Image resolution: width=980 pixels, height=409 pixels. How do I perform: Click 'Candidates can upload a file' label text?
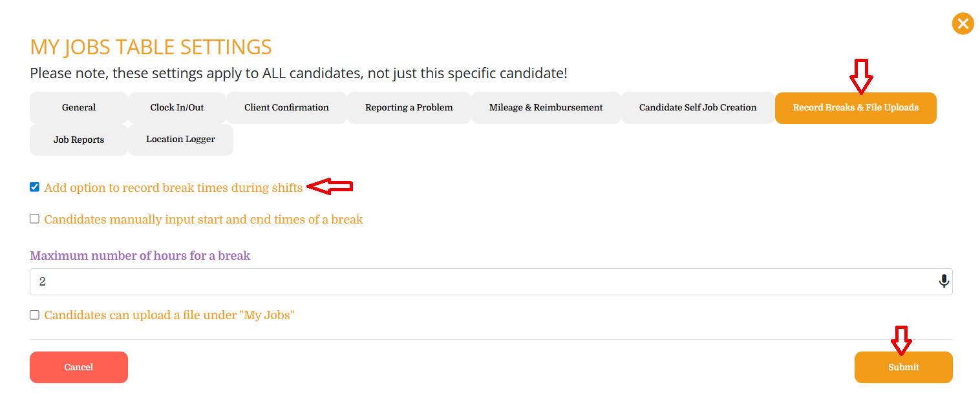[169, 315]
